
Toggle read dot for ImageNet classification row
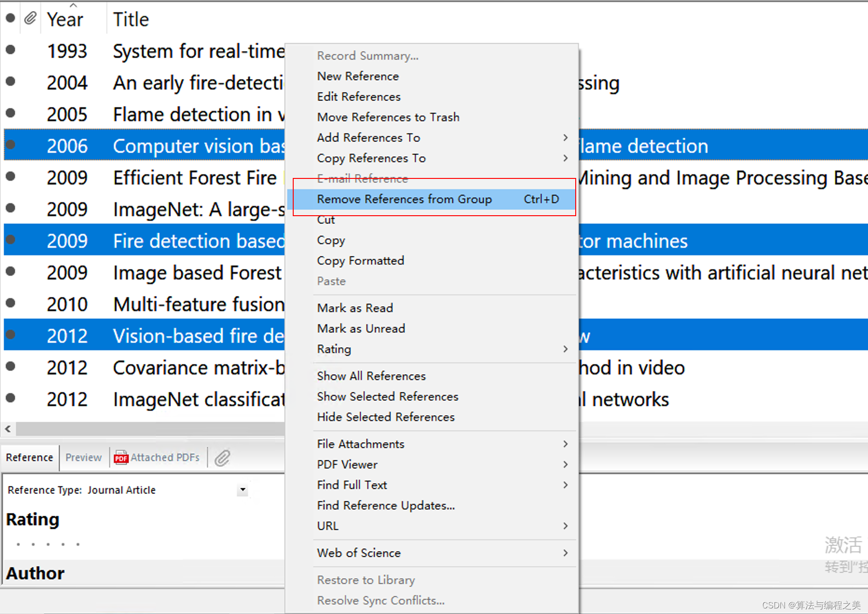pyautogui.click(x=10, y=398)
